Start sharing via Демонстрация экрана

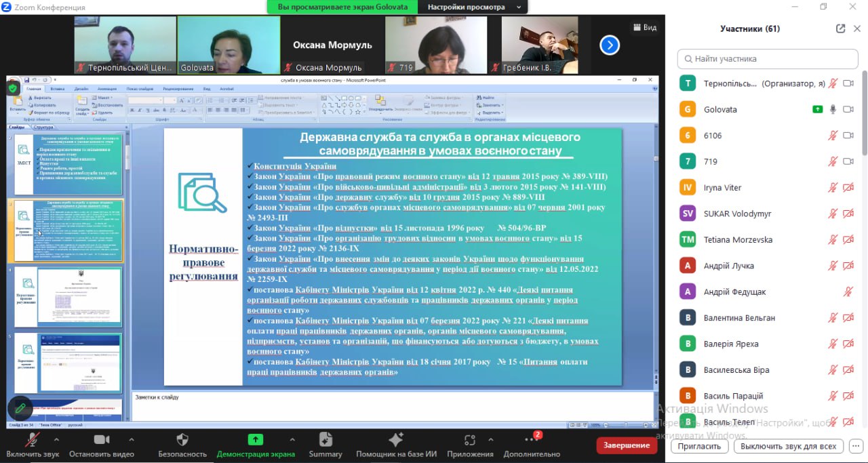[256, 446]
